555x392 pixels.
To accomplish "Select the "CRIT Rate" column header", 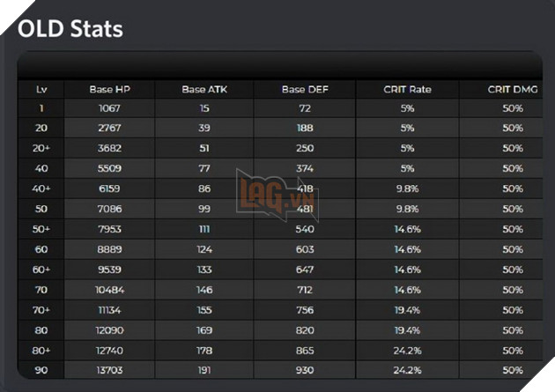I will tap(407, 89).
